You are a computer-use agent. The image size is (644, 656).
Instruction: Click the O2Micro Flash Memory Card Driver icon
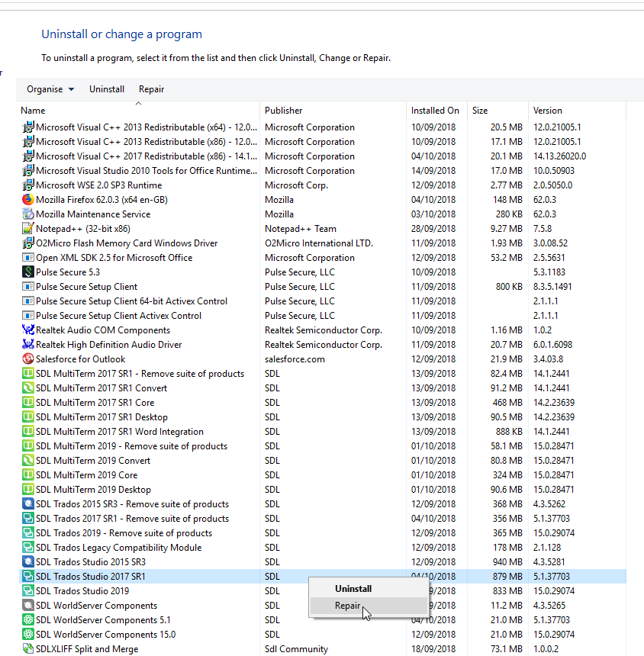click(28, 243)
